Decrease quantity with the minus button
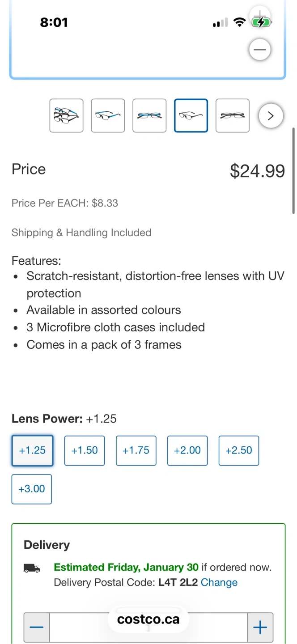The width and height of the screenshot is (297, 644). click(37, 627)
